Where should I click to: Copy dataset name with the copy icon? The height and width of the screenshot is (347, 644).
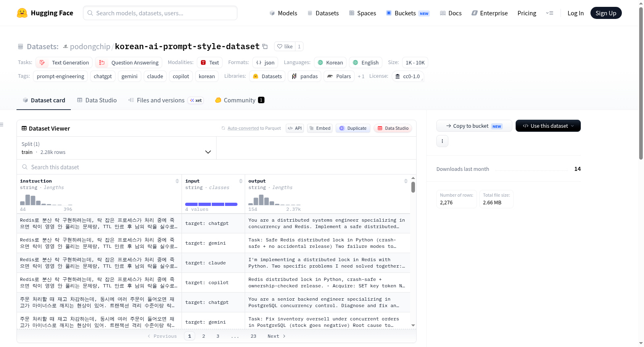click(265, 46)
